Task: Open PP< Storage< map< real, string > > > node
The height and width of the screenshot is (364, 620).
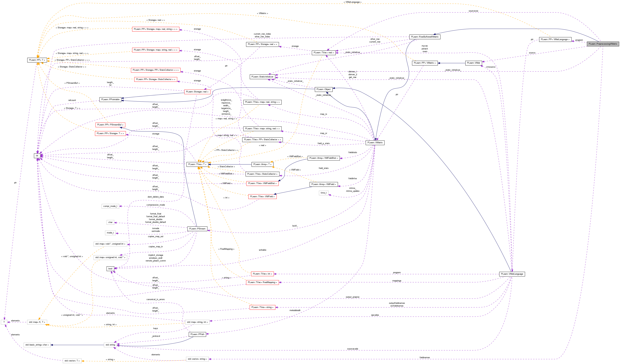Action: (155, 29)
